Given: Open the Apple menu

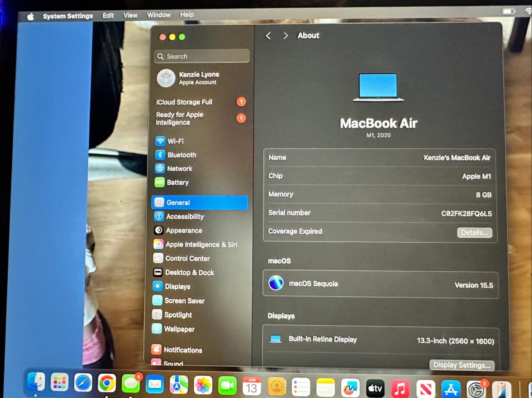Looking at the screenshot, I should coord(31,16).
